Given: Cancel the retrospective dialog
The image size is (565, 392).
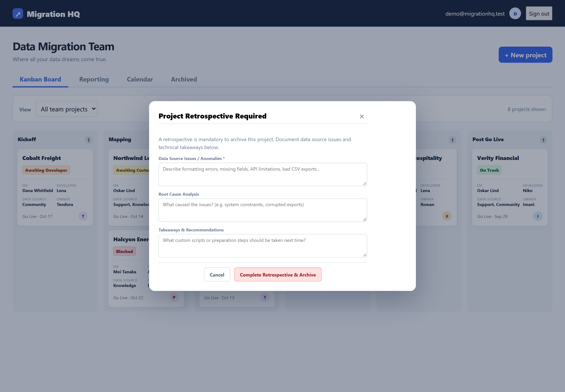Looking at the screenshot, I should (x=217, y=275).
